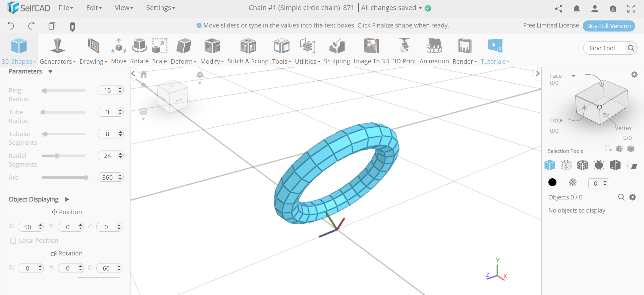Click the Find Tool search button
644x295 pixels.
pos(631,48)
